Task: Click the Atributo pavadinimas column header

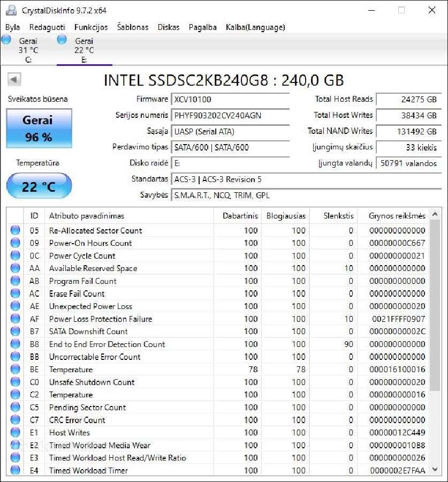Action: (x=129, y=216)
